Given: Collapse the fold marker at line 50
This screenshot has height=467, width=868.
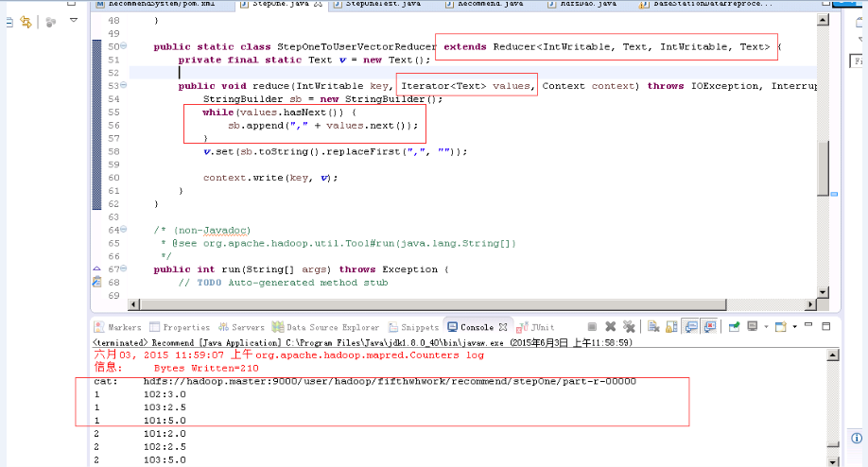Looking at the screenshot, I should point(124,46).
